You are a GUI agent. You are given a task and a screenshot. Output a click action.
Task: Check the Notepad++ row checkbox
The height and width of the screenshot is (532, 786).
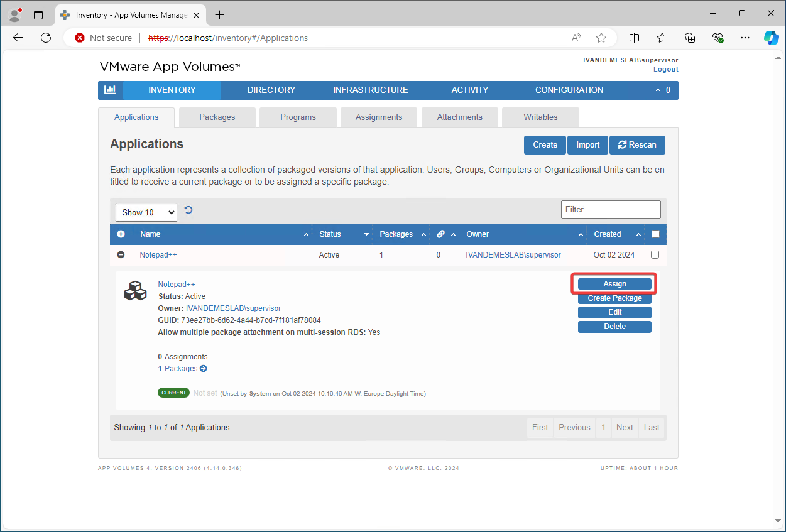[x=655, y=255]
